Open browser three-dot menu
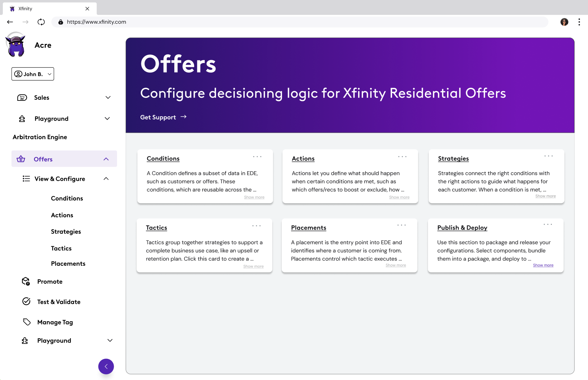 [579, 22]
